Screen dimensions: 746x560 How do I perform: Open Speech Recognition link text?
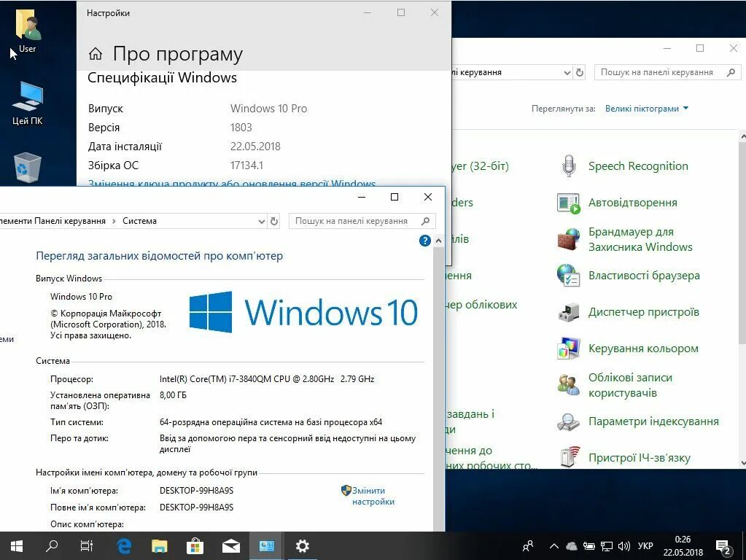click(x=638, y=166)
